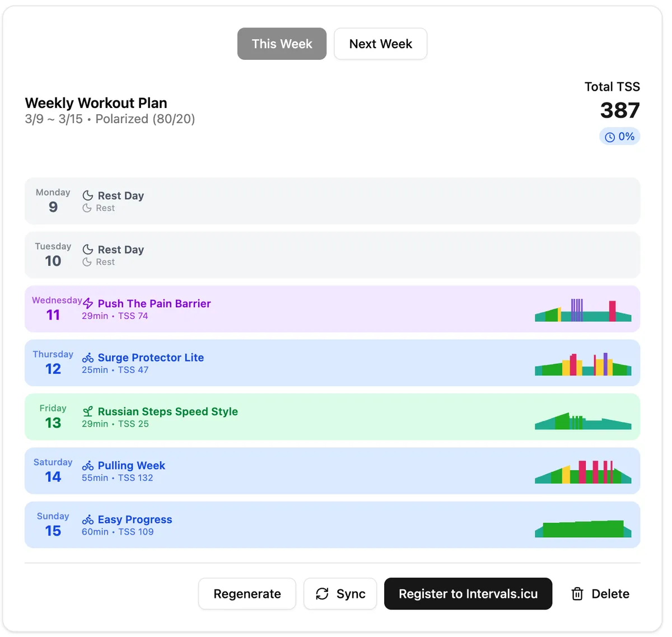Click the clock icon in the 0% badge
672x637 pixels.
pos(610,137)
